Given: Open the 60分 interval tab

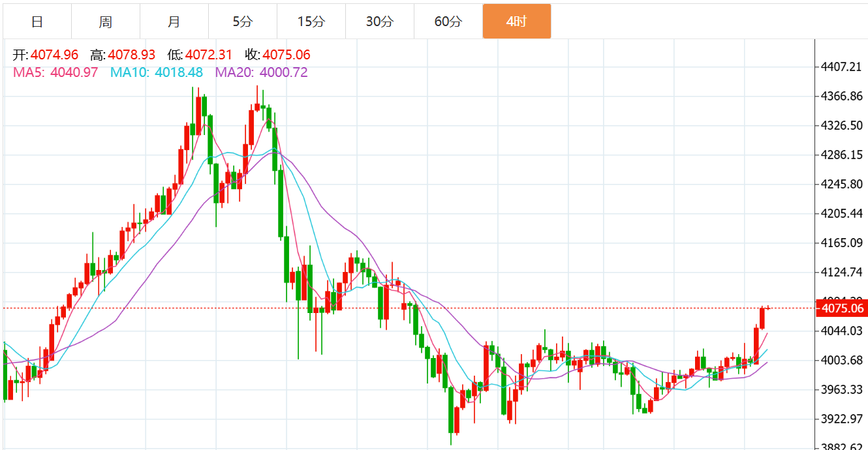Looking at the screenshot, I should click(x=448, y=22).
